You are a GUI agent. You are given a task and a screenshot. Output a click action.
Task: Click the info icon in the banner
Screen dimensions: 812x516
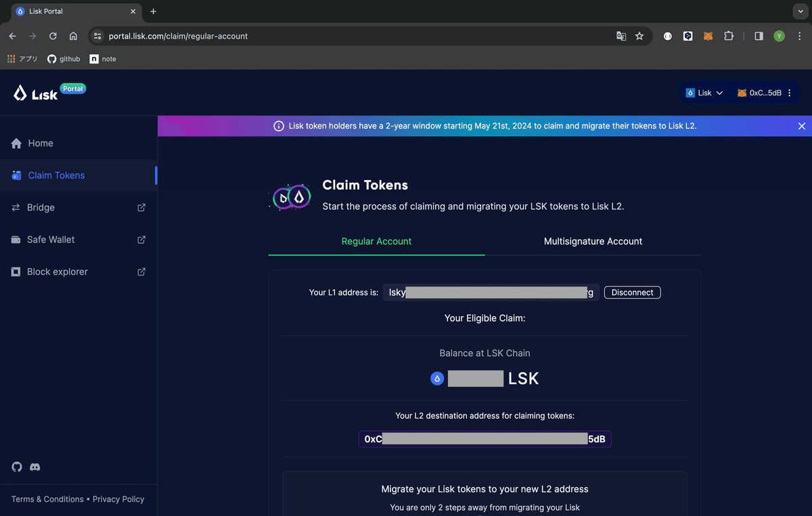(279, 126)
